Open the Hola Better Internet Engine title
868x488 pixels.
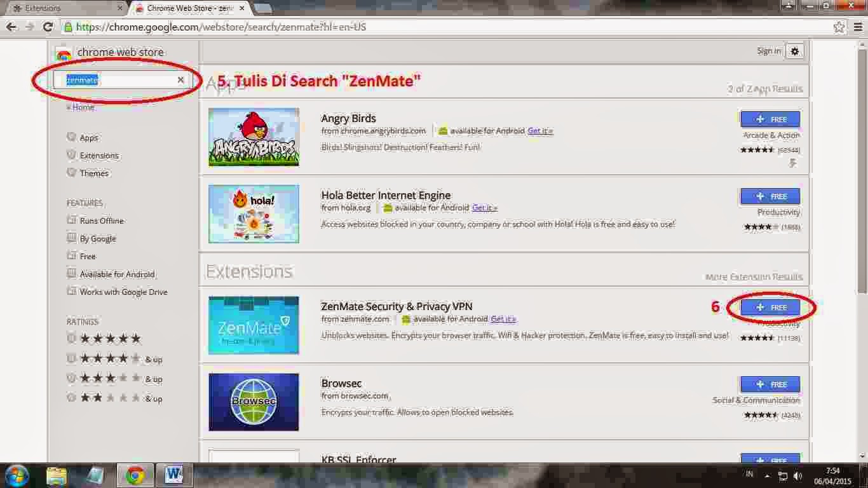386,195
